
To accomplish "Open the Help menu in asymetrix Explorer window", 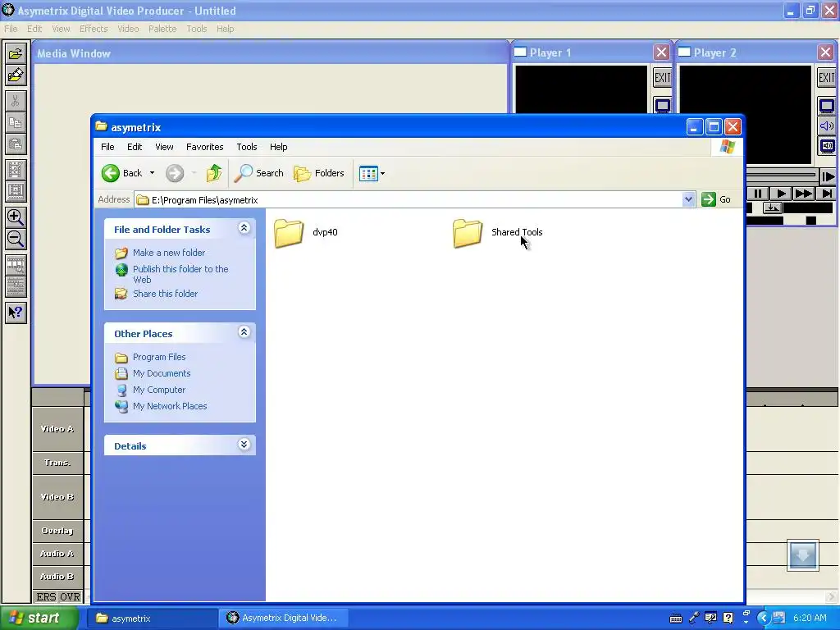I will [x=278, y=147].
